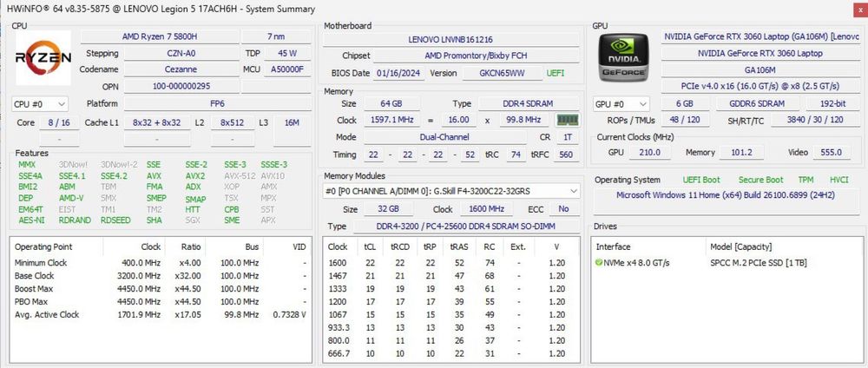The image size is (868, 368).
Task: Click the AMD-V feature label
Action: (71, 198)
